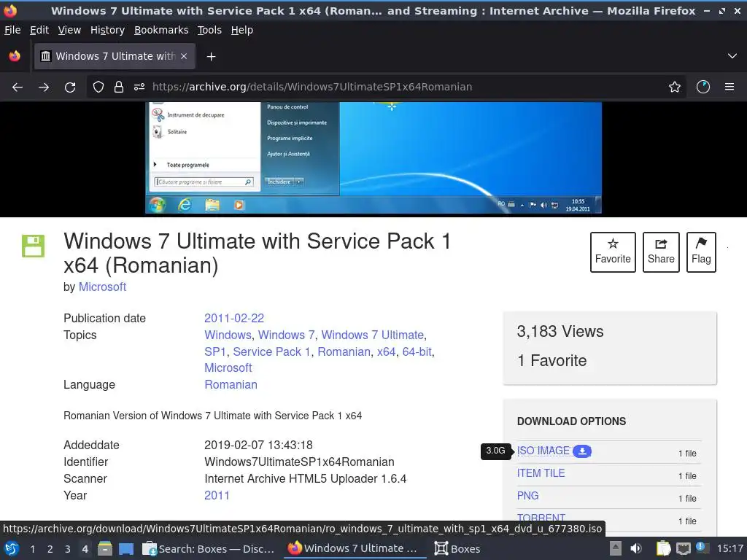Click the 15:17 clock in taskbar
Image resolution: width=747 pixels, height=560 pixels.
click(x=729, y=548)
